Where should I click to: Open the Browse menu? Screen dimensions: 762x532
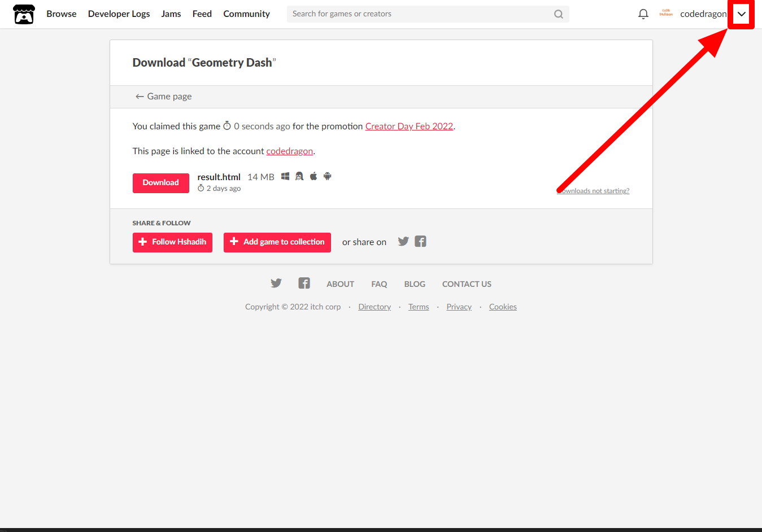point(62,14)
